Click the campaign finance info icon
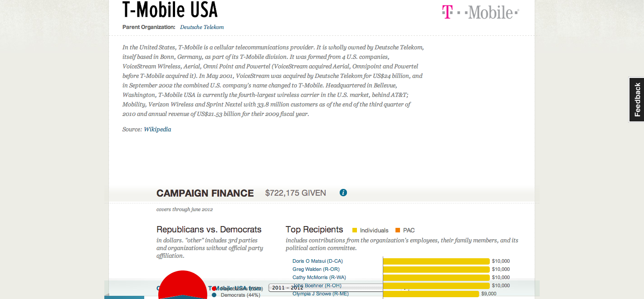644x299 pixels. pyautogui.click(x=343, y=193)
